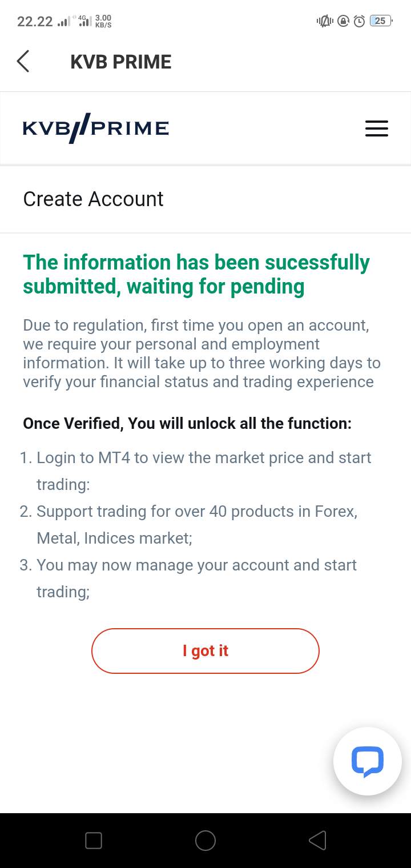This screenshot has height=868, width=411.
Task: Tap the "I got it" button
Action: pyautogui.click(x=205, y=651)
